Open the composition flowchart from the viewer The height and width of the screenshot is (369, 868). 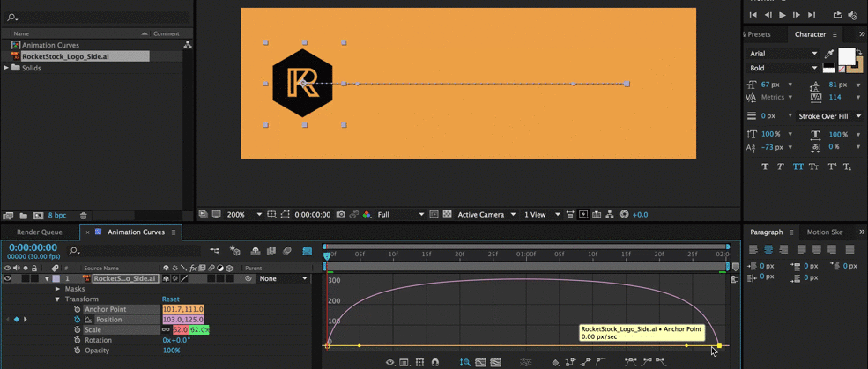[610, 215]
